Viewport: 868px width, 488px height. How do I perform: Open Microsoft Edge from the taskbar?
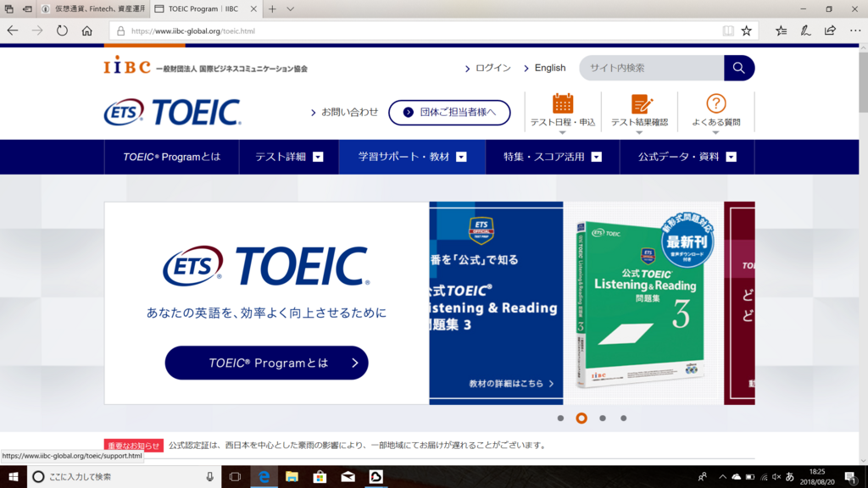[264, 476]
